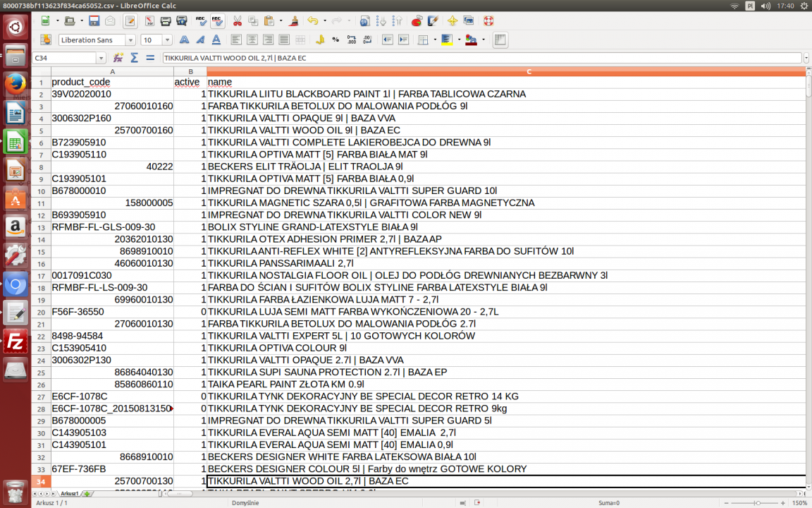Screen dimensions: 812x508
Task: Launch the Function Wizard
Action: (118, 58)
